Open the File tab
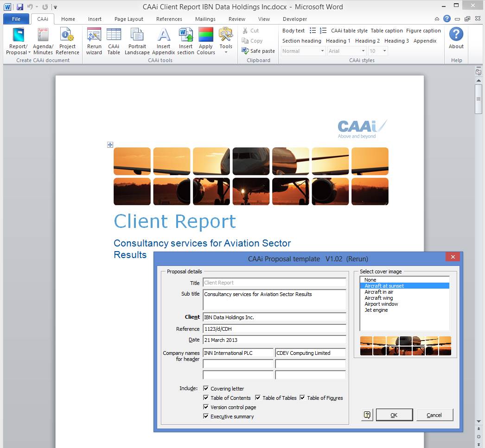Screen dimensions: 485x448 coord(16,19)
